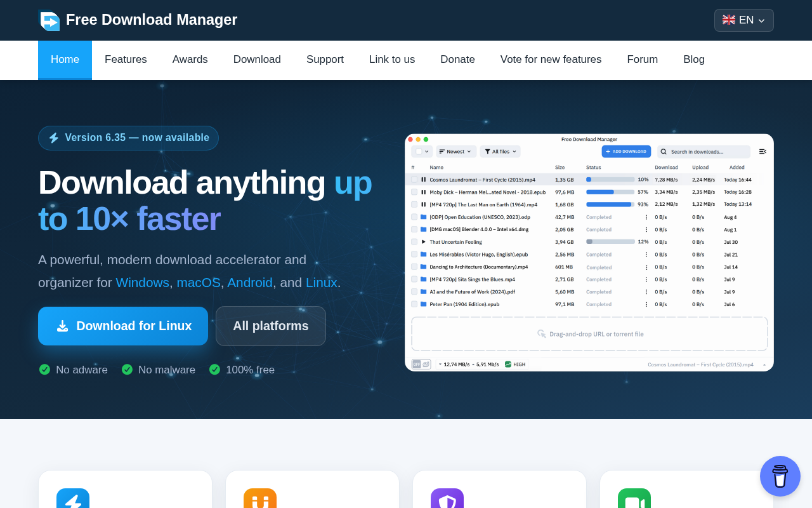The image size is (812, 508).
Task: Open the EN language dropdown
Action: click(744, 20)
